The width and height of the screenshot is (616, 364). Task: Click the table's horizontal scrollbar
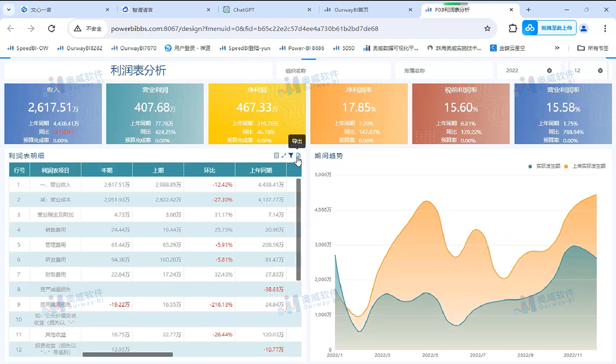click(x=128, y=354)
